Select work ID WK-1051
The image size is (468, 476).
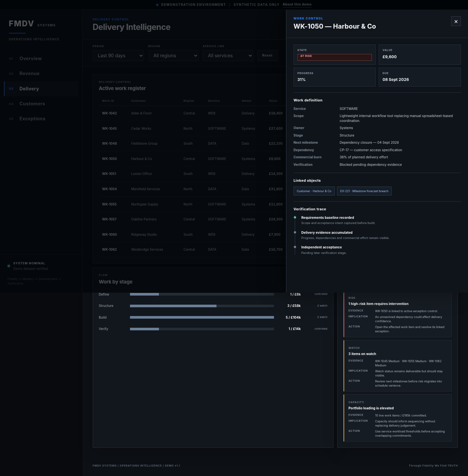pos(109,174)
